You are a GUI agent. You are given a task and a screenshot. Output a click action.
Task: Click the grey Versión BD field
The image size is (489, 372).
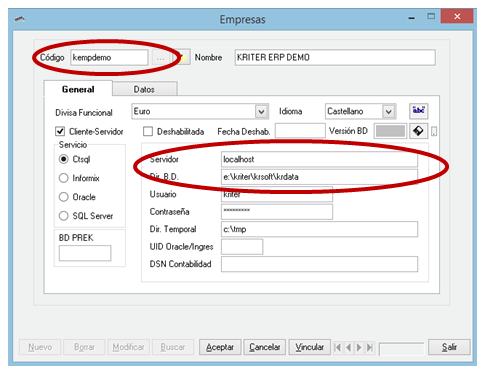click(x=390, y=131)
